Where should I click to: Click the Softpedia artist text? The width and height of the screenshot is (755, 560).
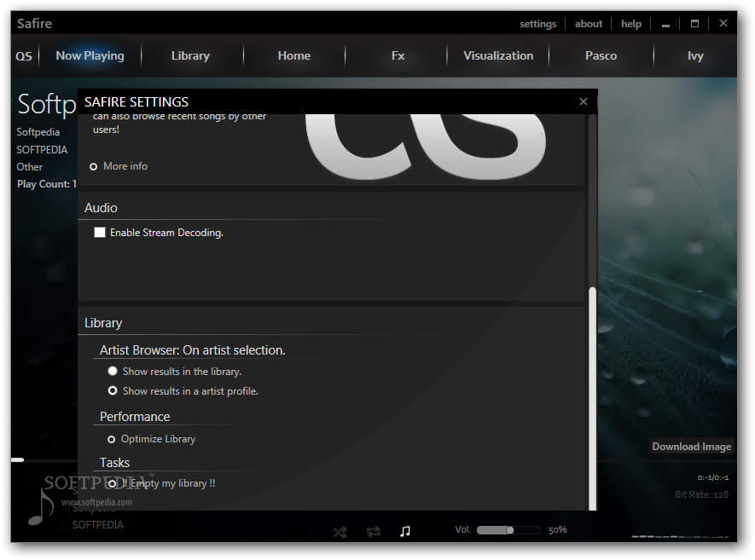pos(38,132)
